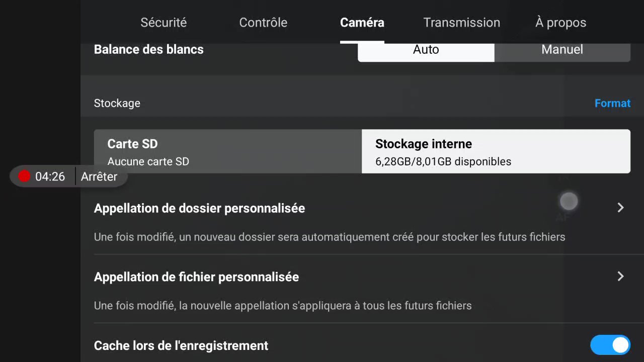
Task: Click the 04:26 recording timer
Action: click(50, 176)
